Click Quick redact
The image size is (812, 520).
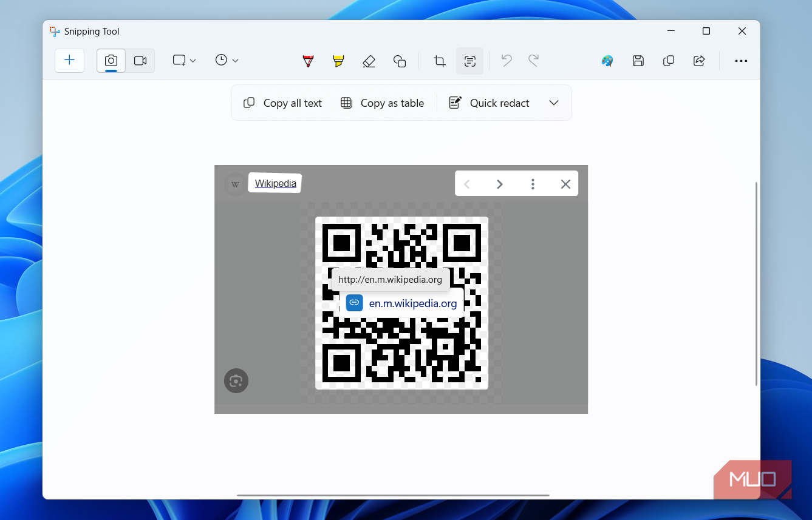coord(490,103)
